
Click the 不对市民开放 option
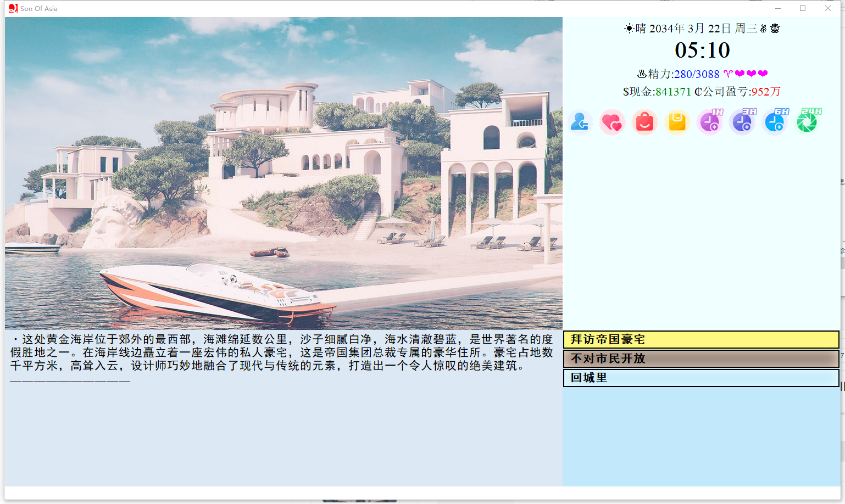pyautogui.click(x=701, y=359)
